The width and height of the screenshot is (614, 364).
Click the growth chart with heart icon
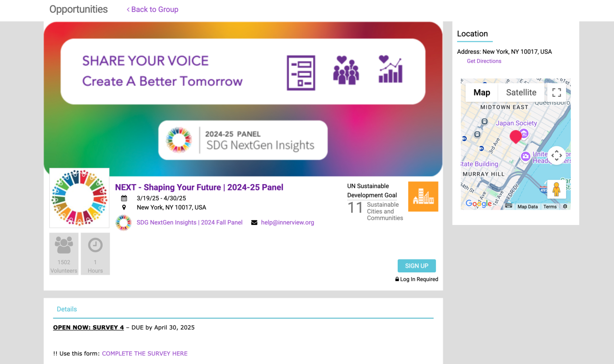(390, 69)
